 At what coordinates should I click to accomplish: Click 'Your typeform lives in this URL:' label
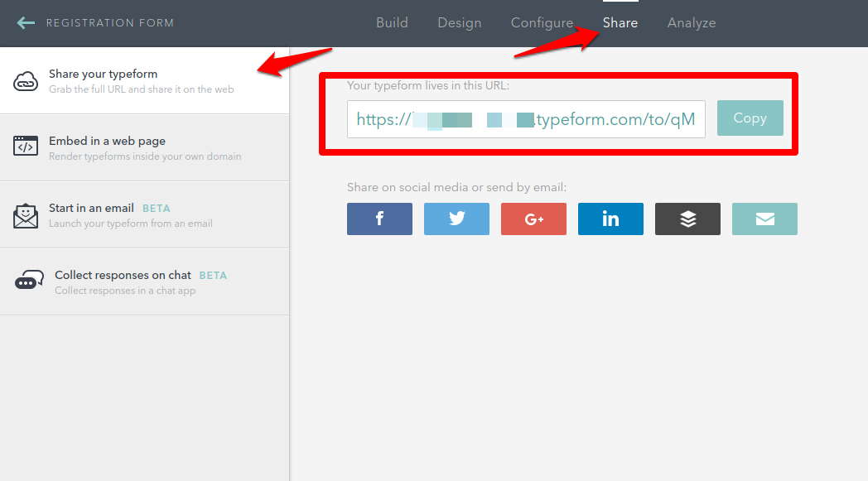pyautogui.click(x=428, y=85)
